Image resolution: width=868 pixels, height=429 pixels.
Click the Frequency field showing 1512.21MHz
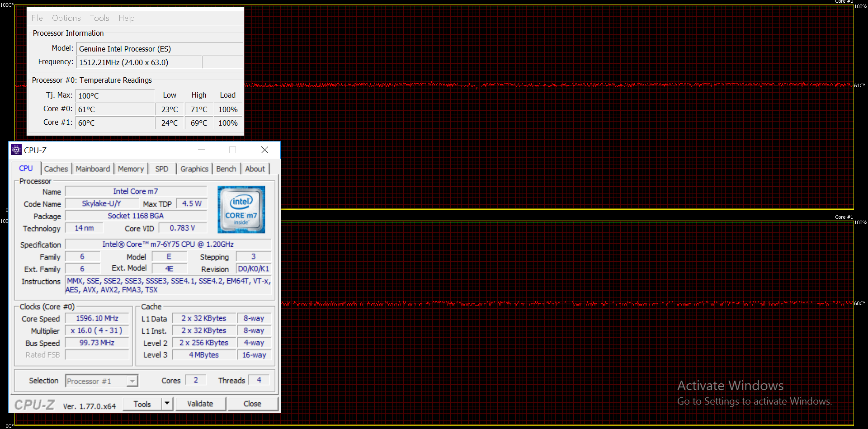tap(139, 62)
